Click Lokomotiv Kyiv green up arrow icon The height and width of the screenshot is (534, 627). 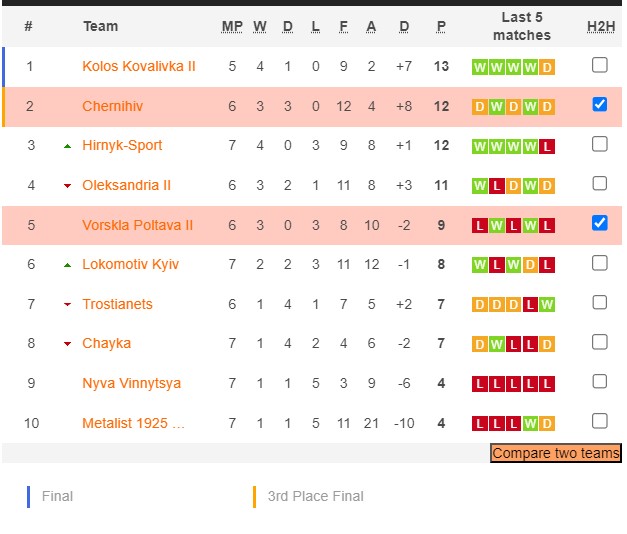67,265
